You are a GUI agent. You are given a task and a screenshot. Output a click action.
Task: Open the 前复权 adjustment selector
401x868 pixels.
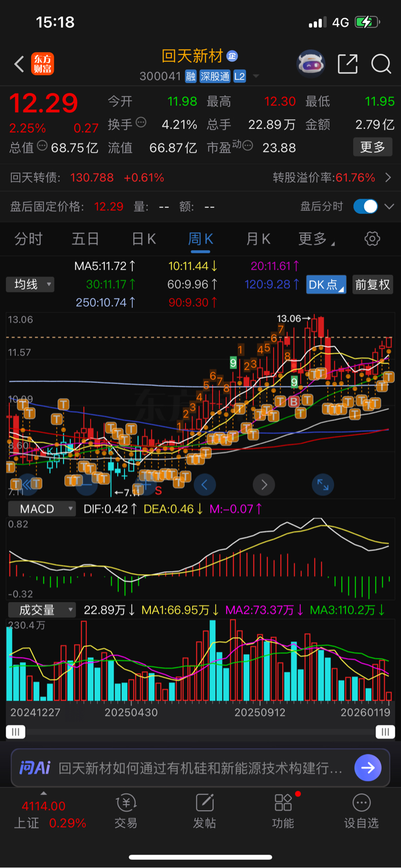(x=373, y=284)
